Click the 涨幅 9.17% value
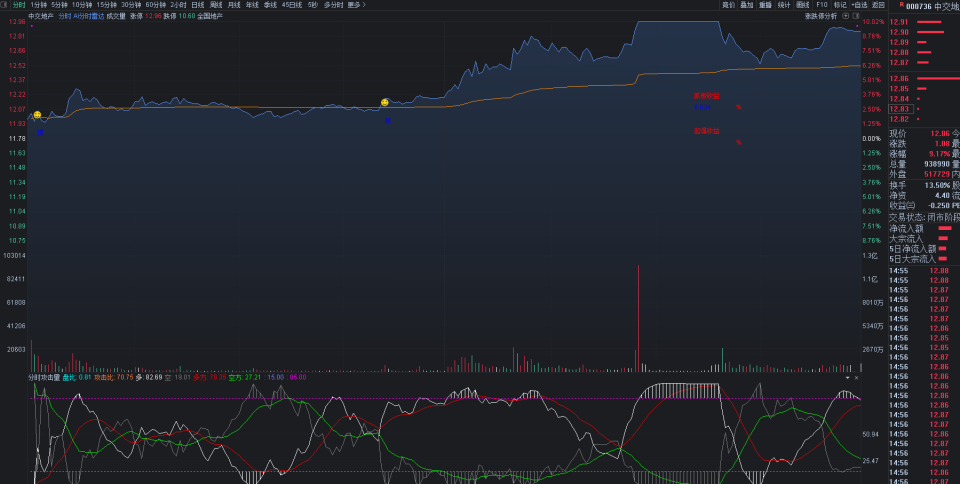This screenshot has width=960, height=484. coord(940,154)
